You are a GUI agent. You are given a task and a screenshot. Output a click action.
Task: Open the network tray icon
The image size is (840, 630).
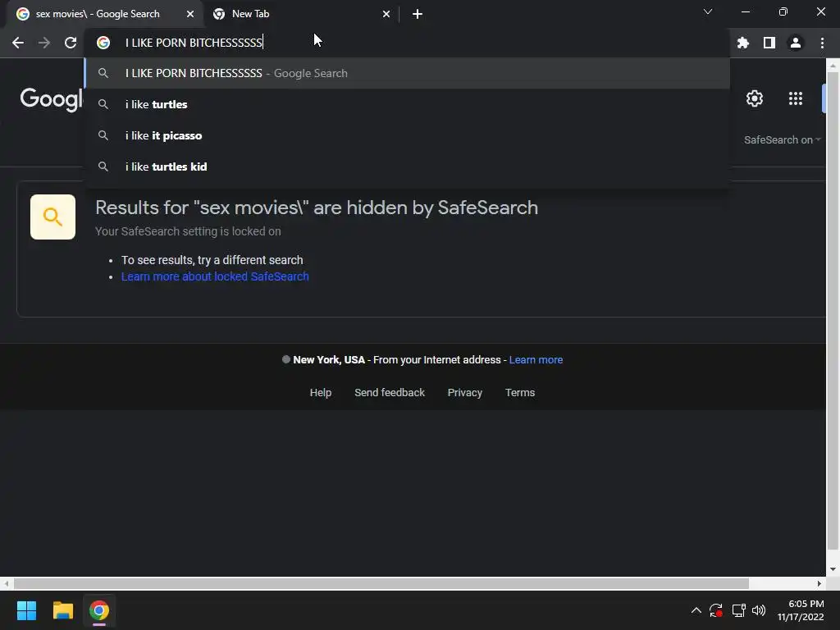click(x=739, y=610)
